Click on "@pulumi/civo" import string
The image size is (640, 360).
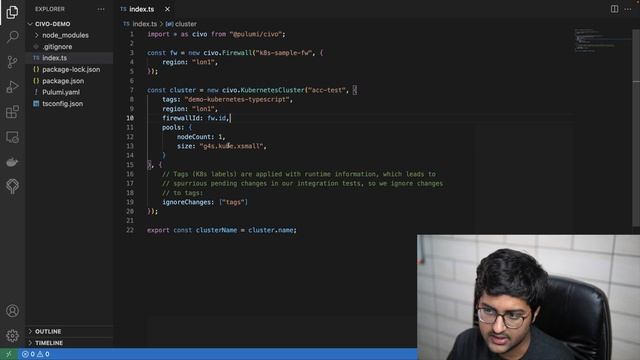(256, 34)
